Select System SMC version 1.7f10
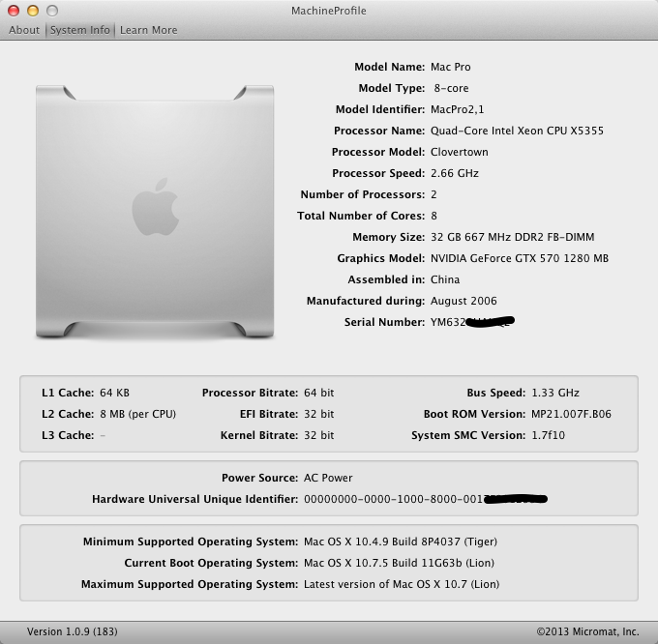The height and width of the screenshot is (644, 658). pyautogui.click(x=548, y=435)
